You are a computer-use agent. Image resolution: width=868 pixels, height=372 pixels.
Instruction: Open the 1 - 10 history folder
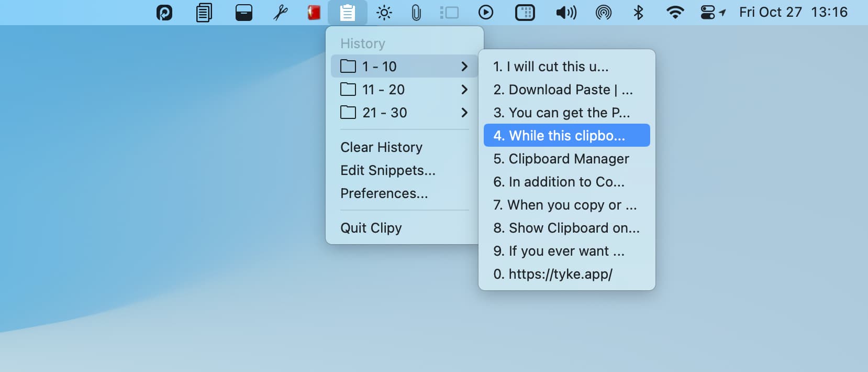tap(404, 66)
